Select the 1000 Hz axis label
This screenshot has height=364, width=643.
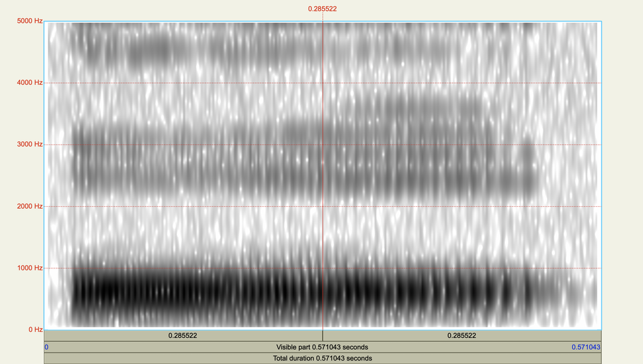coord(29,268)
